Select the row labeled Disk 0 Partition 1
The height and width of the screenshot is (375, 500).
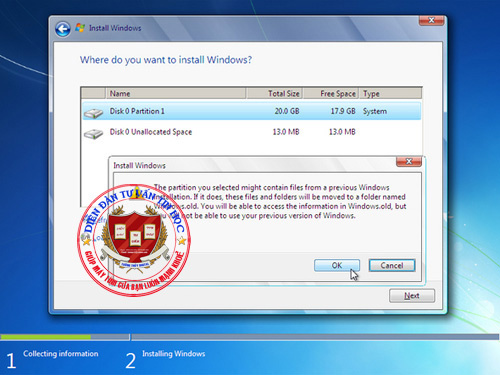(x=252, y=111)
